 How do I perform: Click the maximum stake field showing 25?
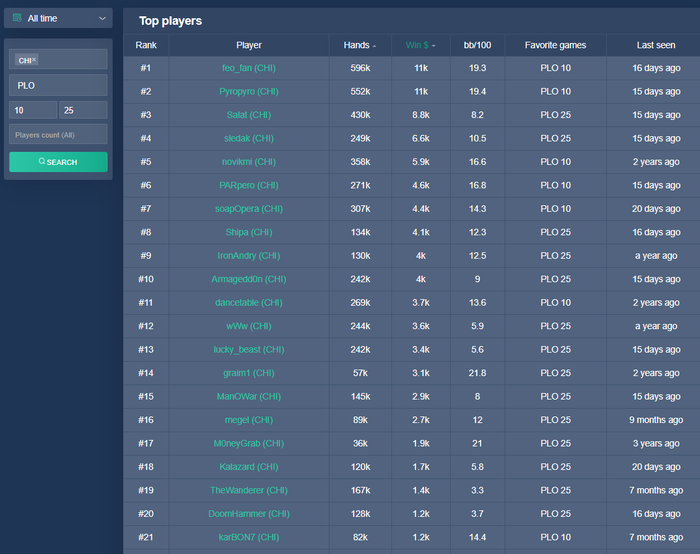click(x=83, y=110)
